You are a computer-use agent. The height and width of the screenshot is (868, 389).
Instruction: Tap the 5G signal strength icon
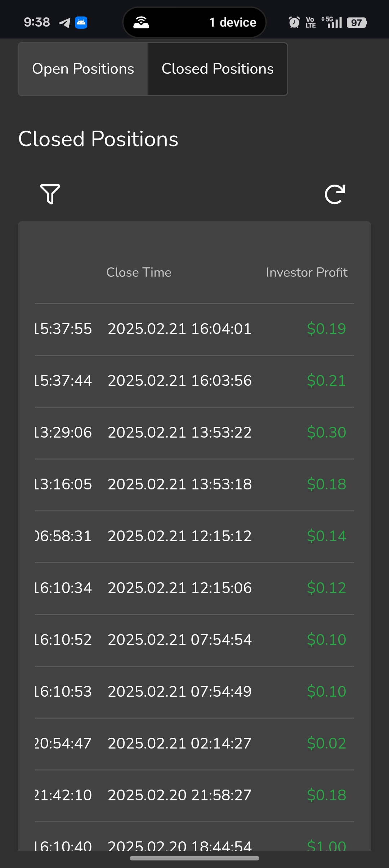tap(332, 22)
